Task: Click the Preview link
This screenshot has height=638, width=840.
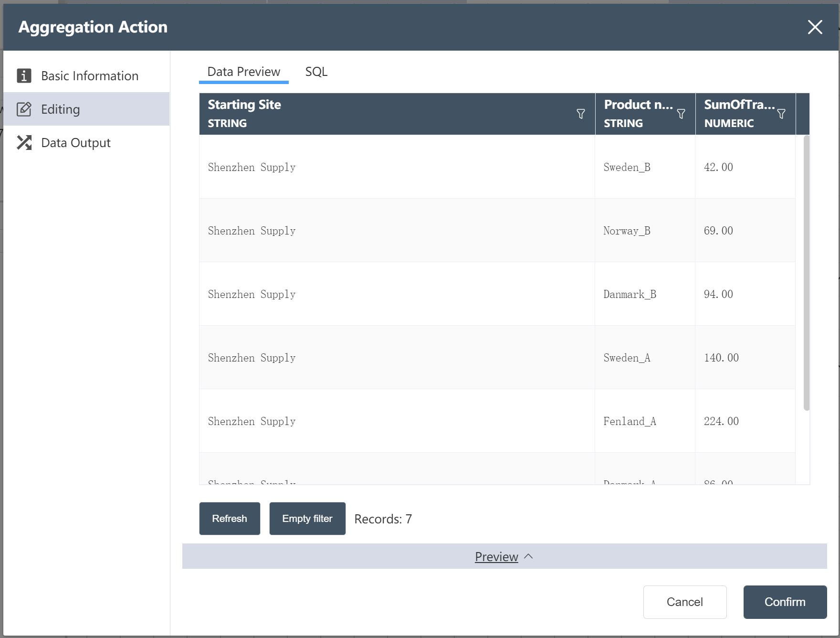Action: pos(496,556)
